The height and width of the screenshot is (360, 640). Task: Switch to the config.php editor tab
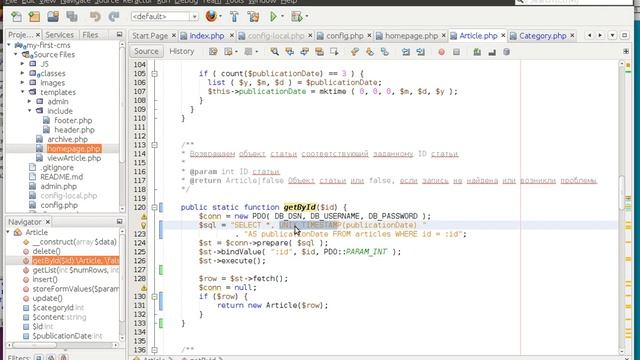tap(344, 36)
